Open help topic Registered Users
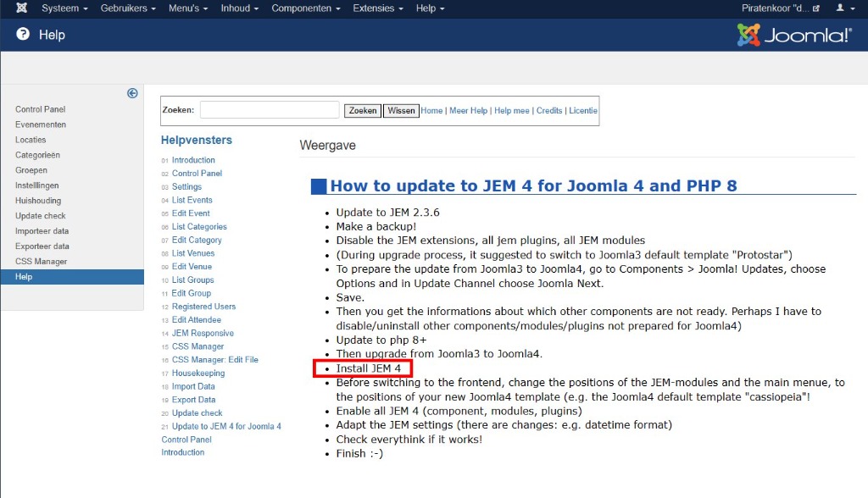868x498 pixels. click(203, 307)
